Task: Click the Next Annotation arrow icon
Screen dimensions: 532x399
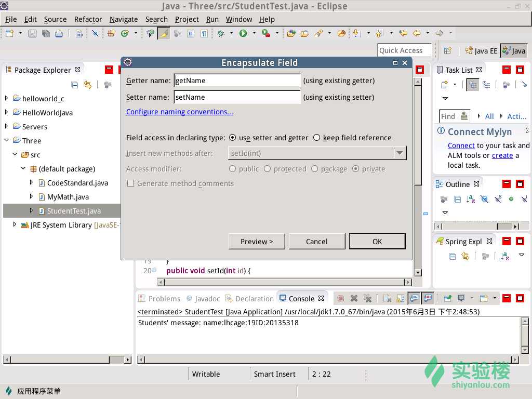Action: 356,33
